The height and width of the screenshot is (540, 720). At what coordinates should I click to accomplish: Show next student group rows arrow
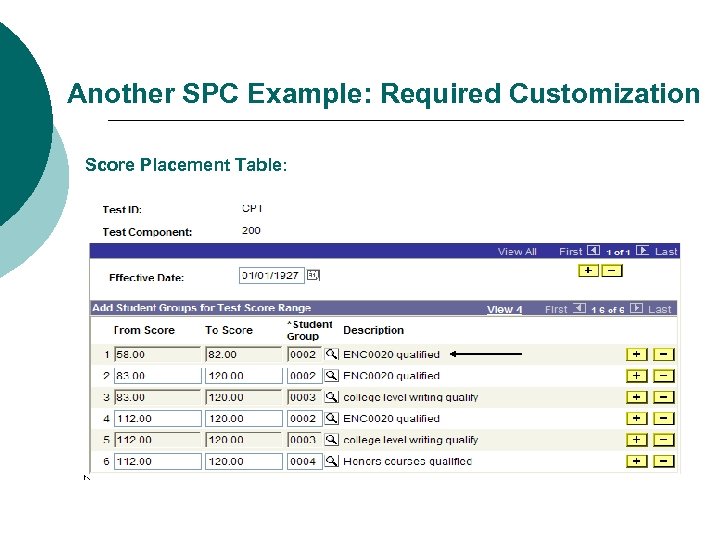[x=636, y=309]
